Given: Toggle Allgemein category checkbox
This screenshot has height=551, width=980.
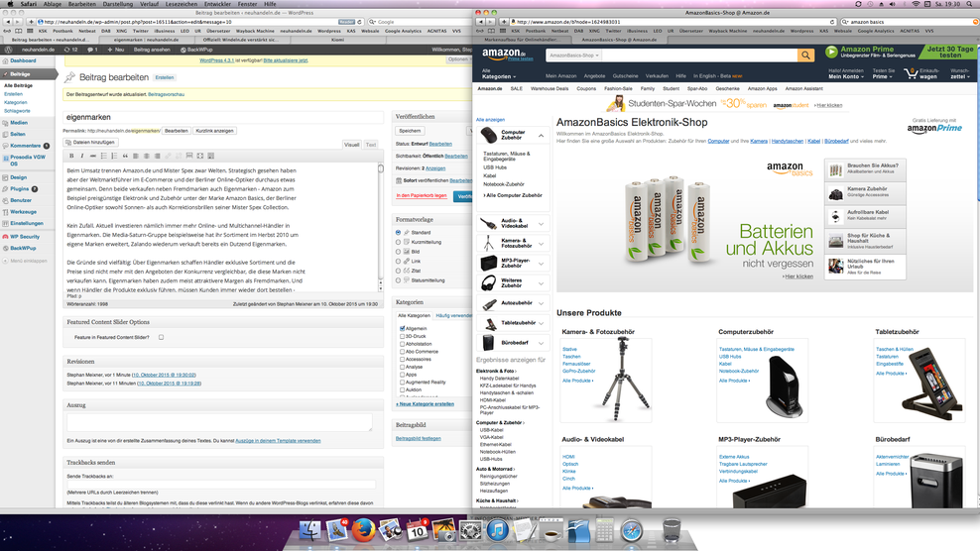Looking at the screenshot, I should [x=403, y=328].
